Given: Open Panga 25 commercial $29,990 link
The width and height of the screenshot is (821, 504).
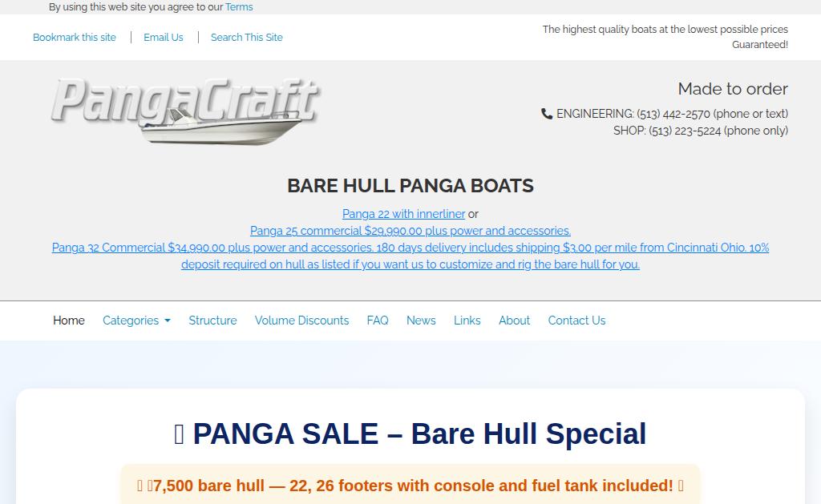Looking at the screenshot, I should click(x=410, y=230).
